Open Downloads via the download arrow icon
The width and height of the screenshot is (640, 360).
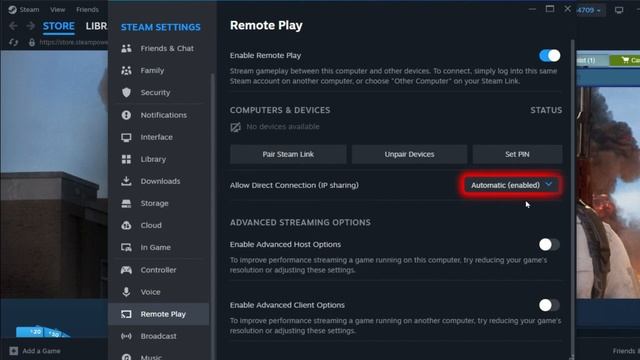click(126, 181)
